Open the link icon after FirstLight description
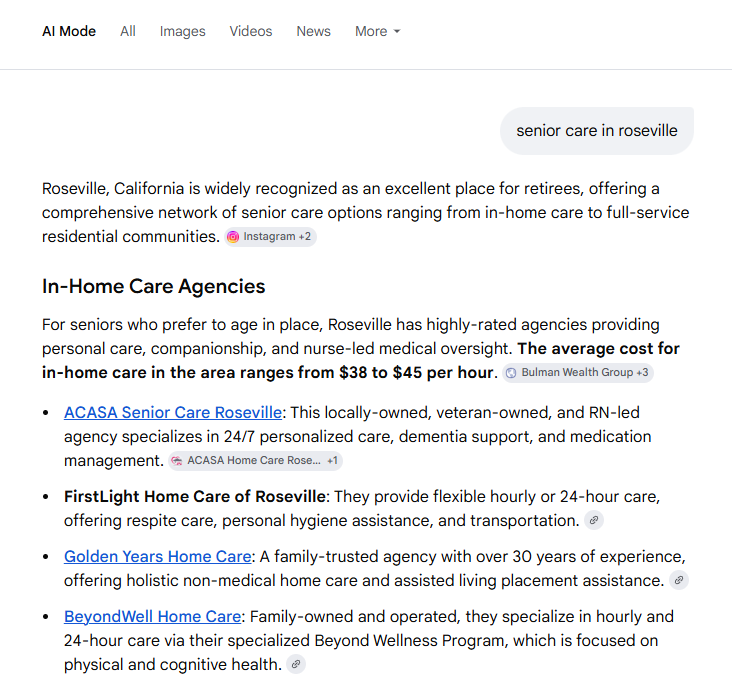Viewport: 732px width, 697px height. click(x=594, y=520)
